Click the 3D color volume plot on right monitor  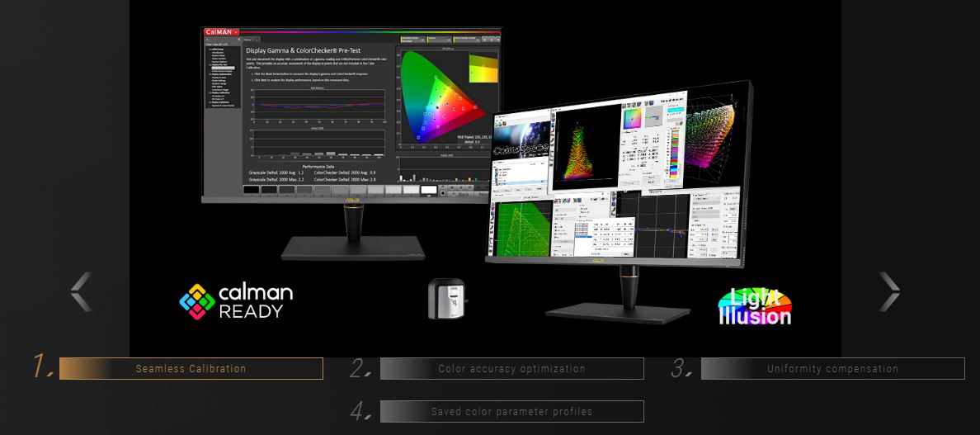[x=709, y=135]
